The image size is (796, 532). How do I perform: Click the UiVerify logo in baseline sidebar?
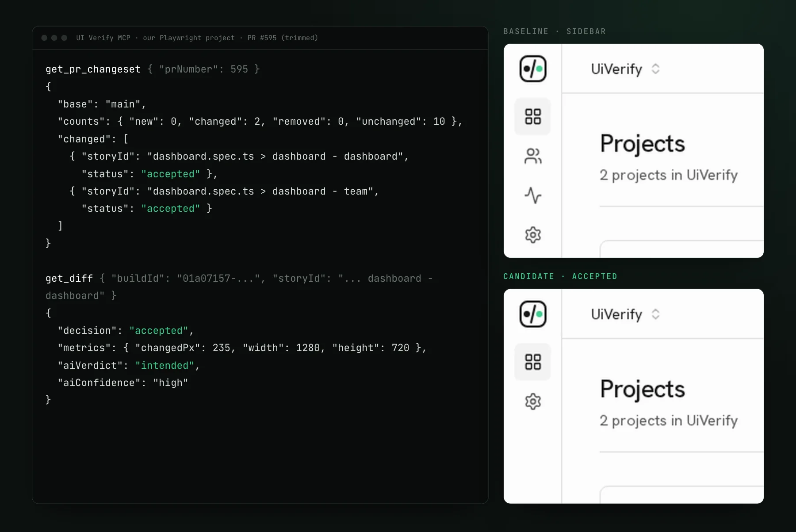(533, 69)
